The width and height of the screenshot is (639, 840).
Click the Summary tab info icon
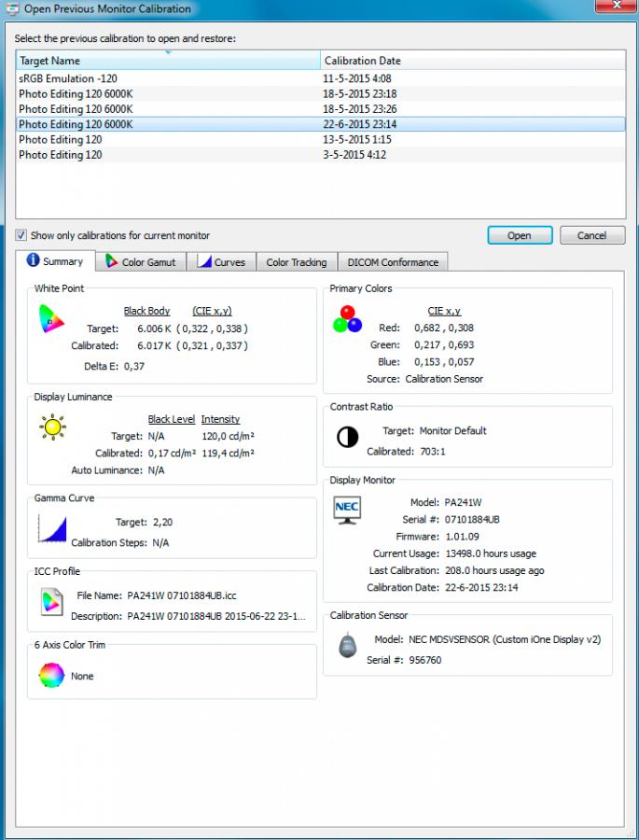click(33, 259)
